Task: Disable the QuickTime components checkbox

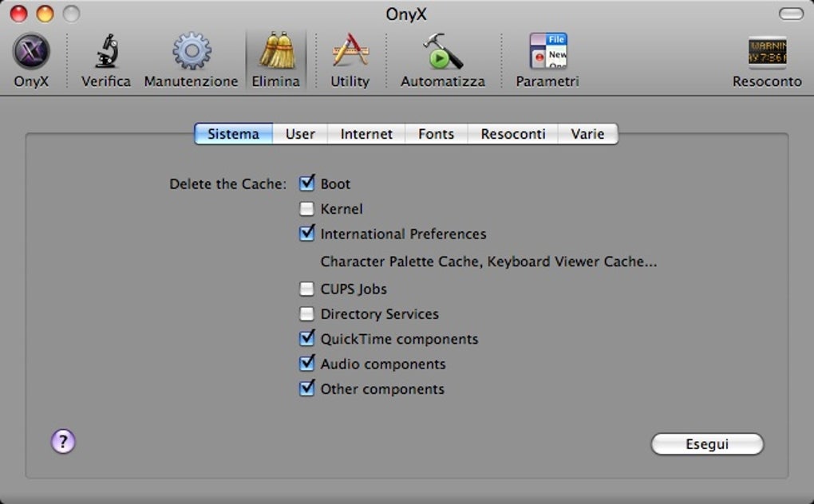Action: click(x=306, y=339)
